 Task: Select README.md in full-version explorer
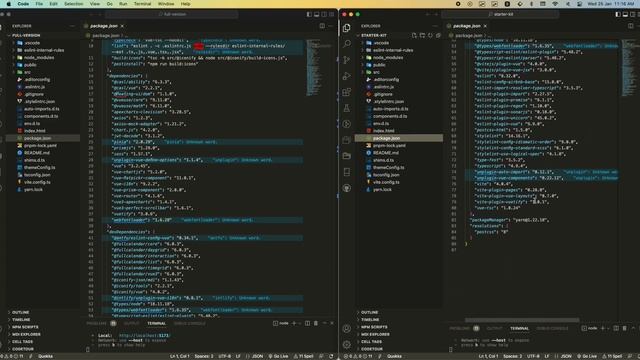(x=37, y=153)
